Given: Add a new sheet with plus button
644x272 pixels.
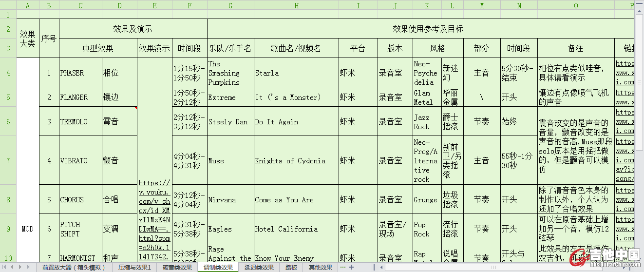Looking at the screenshot, I should click(351, 267).
